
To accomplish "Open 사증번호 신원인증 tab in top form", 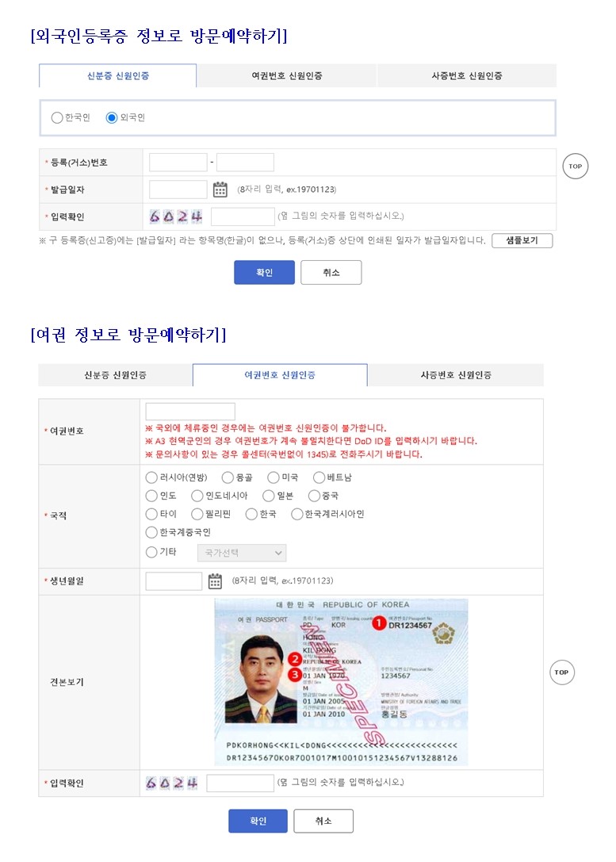I will tap(466, 76).
